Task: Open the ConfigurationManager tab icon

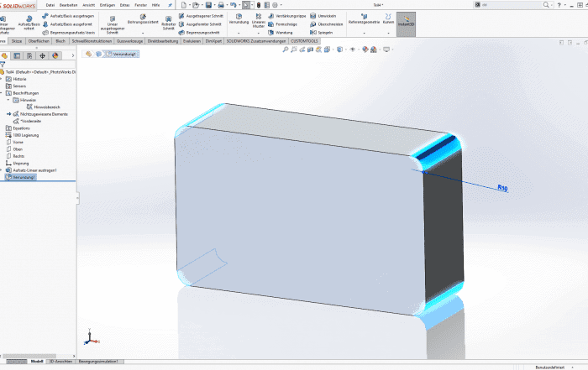Action: (29, 56)
